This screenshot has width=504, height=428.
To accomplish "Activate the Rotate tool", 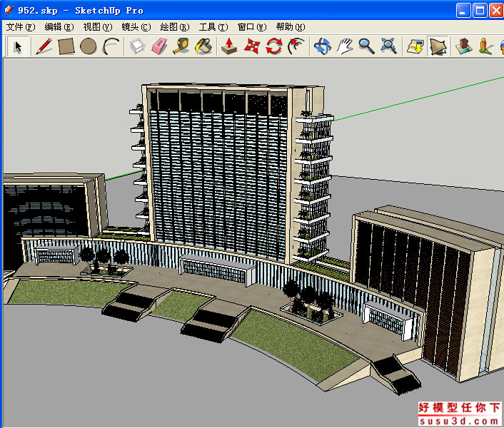I will pyautogui.click(x=274, y=46).
